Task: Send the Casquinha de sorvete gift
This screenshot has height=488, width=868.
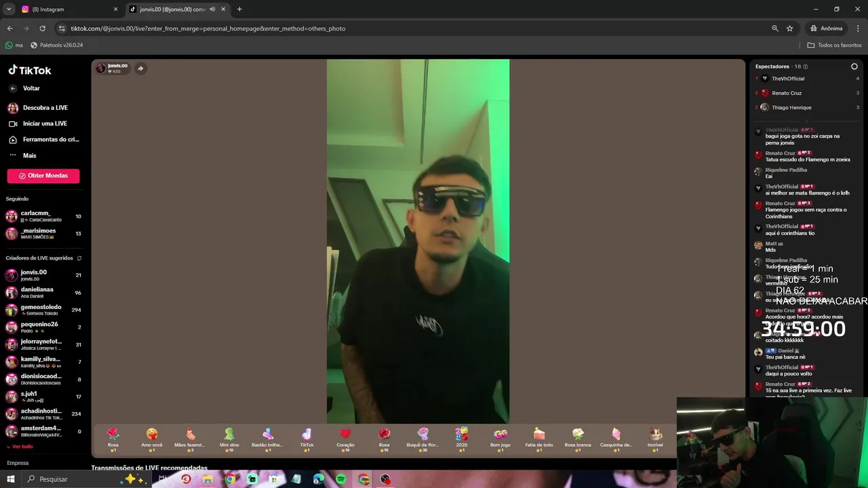Action: (x=616, y=439)
